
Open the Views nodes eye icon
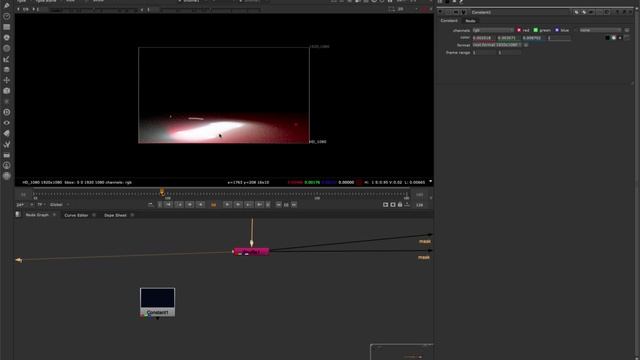[x=7, y=123]
